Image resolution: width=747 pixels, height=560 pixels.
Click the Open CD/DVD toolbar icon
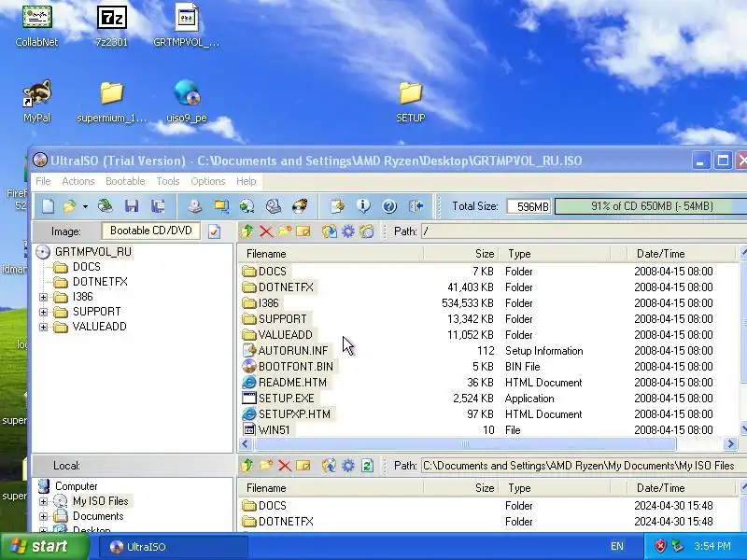click(x=106, y=206)
